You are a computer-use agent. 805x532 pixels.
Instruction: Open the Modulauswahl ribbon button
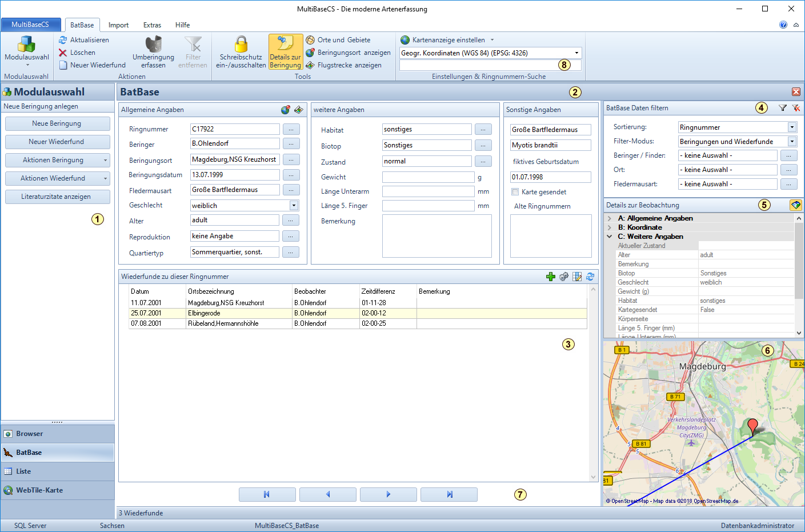pyautogui.click(x=27, y=52)
